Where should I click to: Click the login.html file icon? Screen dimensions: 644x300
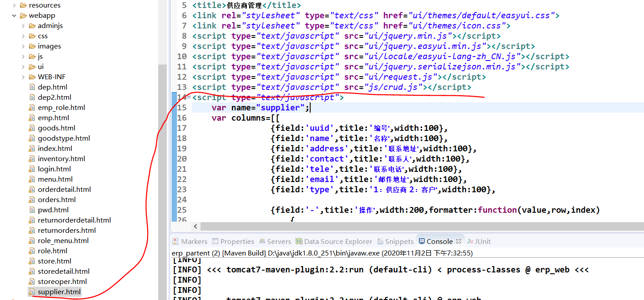pyautogui.click(x=32, y=169)
